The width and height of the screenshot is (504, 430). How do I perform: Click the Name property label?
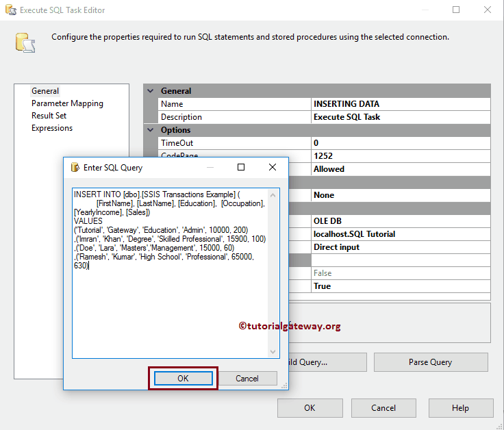(172, 104)
